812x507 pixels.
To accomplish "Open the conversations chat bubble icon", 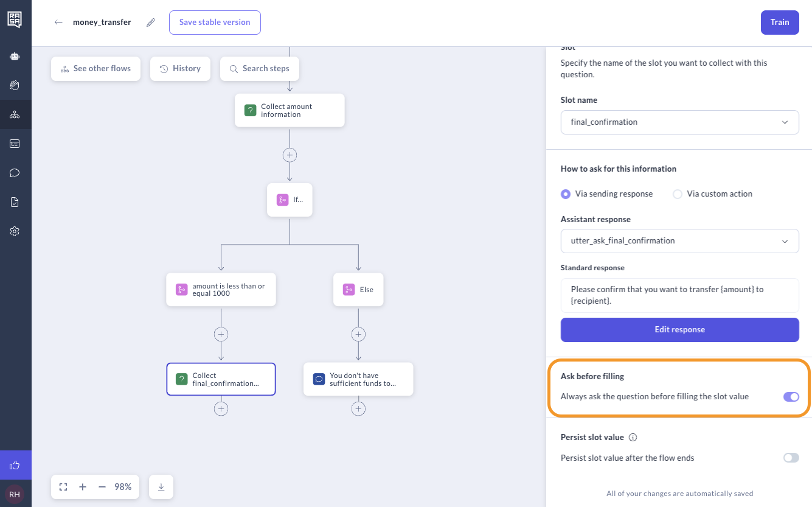I will (15, 173).
